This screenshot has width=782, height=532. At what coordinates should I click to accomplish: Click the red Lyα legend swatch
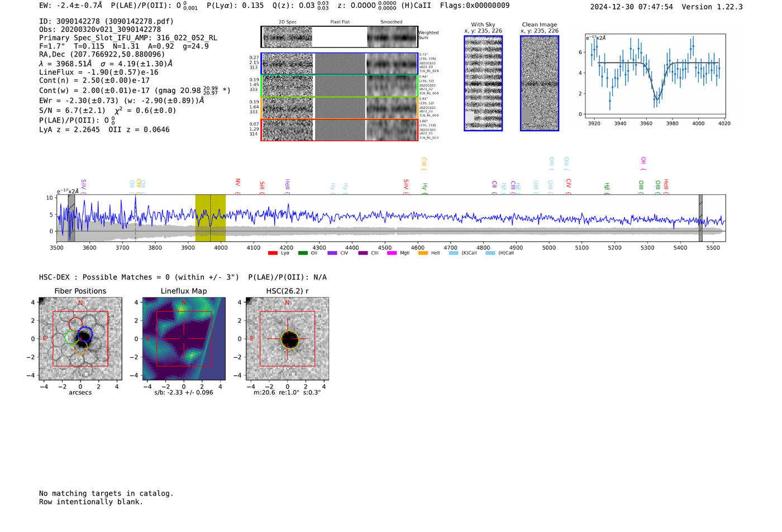click(x=273, y=253)
